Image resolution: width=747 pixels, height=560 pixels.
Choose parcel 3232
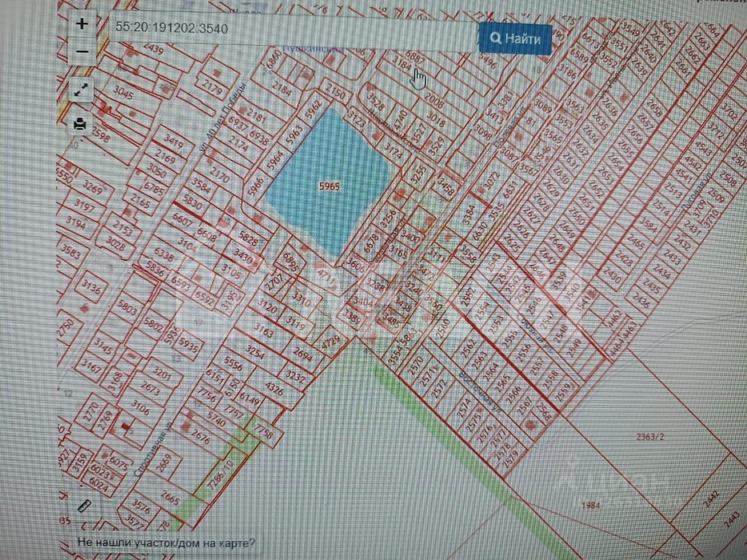coord(295,377)
